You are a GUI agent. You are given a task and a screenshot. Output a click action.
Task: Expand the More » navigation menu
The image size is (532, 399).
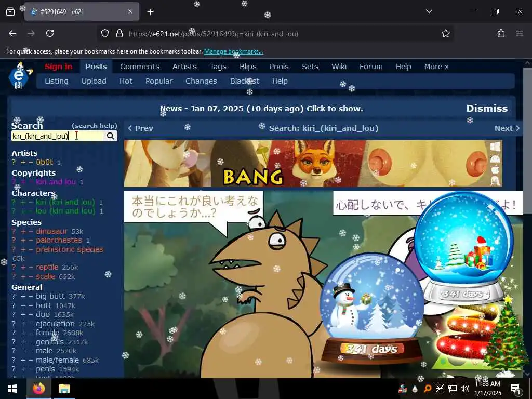pos(436,66)
